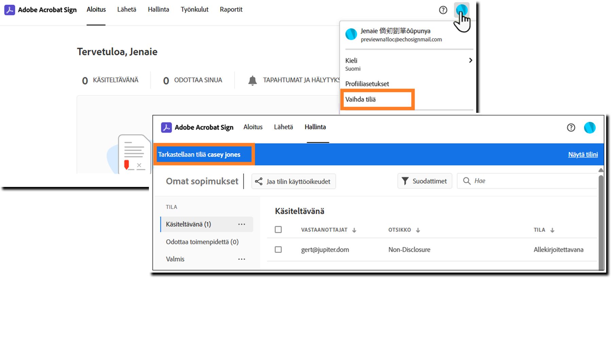Click the previewna1loc@echosignmail.com email text
The height and width of the screenshot is (364, 615).
click(401, 39)
